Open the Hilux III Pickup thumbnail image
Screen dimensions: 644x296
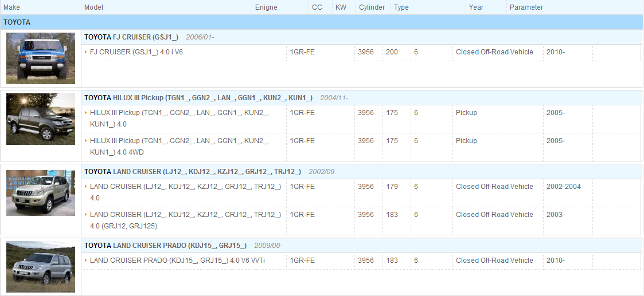click(41, 119)
